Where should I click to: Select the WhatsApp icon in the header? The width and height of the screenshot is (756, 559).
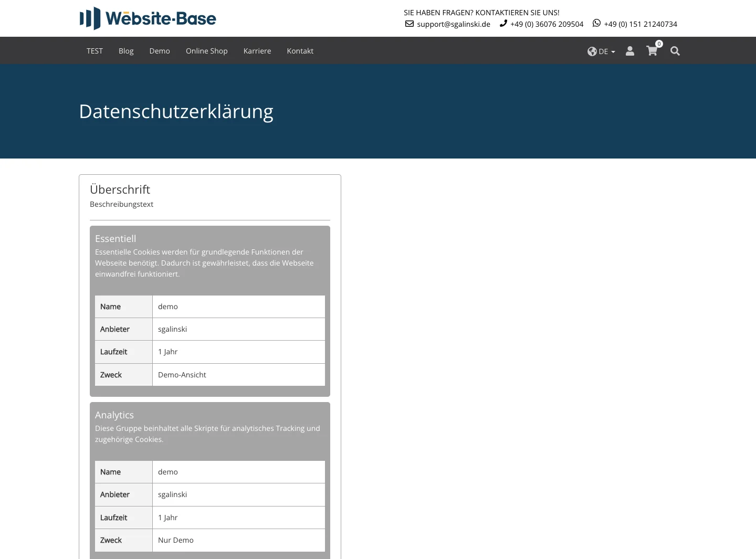click(x=596, y=23)
